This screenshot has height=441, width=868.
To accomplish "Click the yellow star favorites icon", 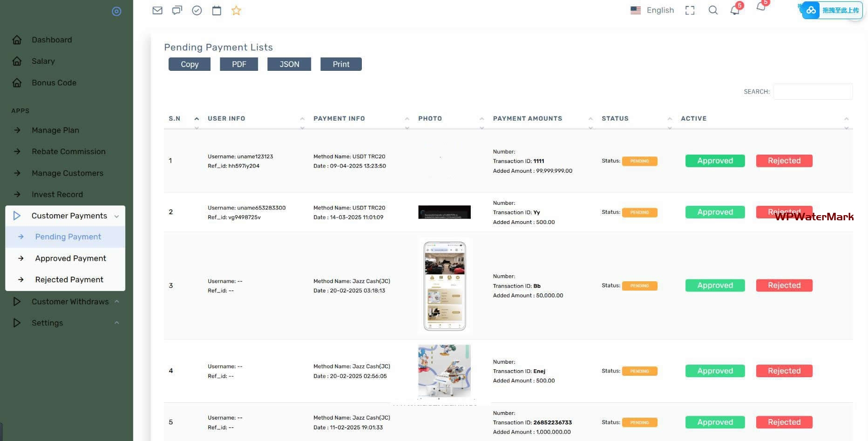I will (x=236, y=10).
